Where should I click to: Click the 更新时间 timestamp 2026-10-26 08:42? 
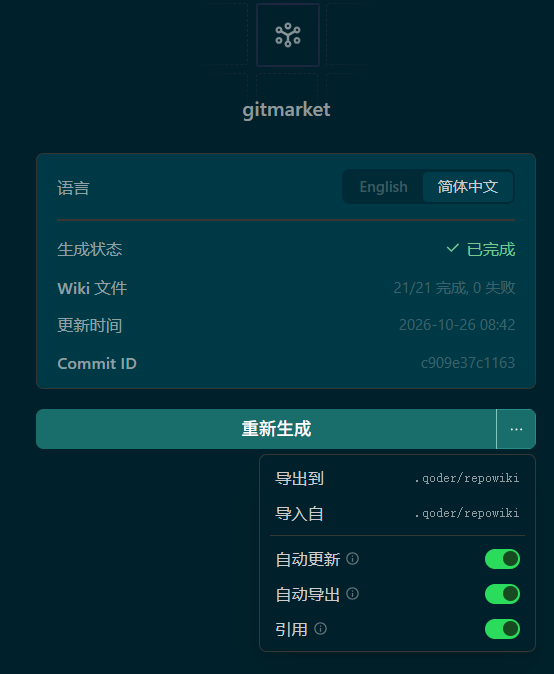click(457, 325)
